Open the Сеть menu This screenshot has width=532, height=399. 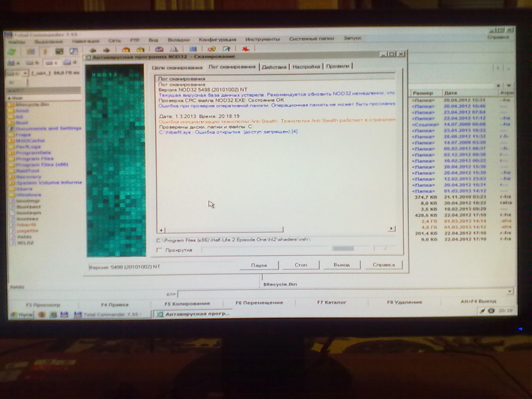tap(114, 40)
